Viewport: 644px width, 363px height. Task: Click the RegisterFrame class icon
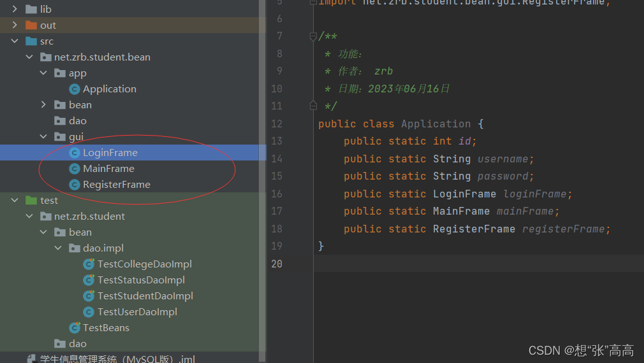point(75,185)
